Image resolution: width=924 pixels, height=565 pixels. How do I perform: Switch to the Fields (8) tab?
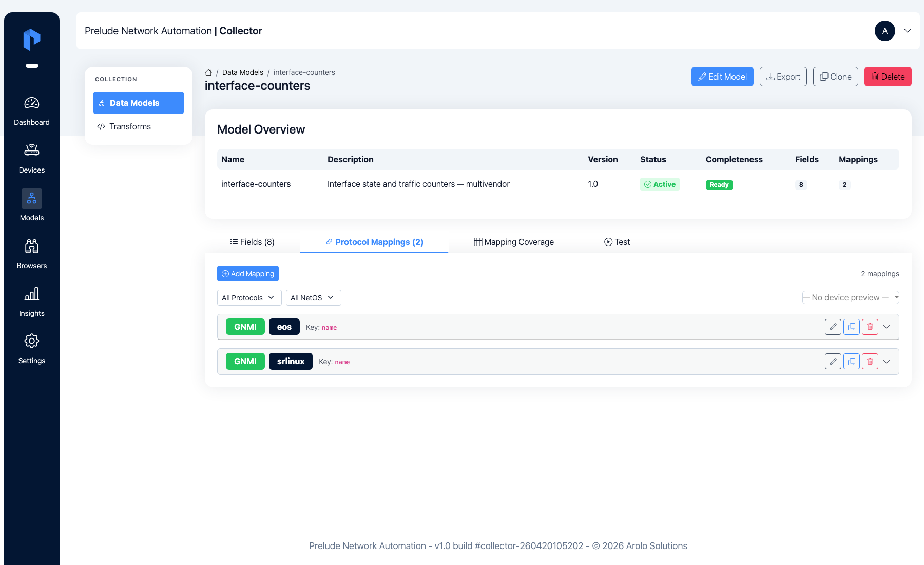(x=252, y=242)
